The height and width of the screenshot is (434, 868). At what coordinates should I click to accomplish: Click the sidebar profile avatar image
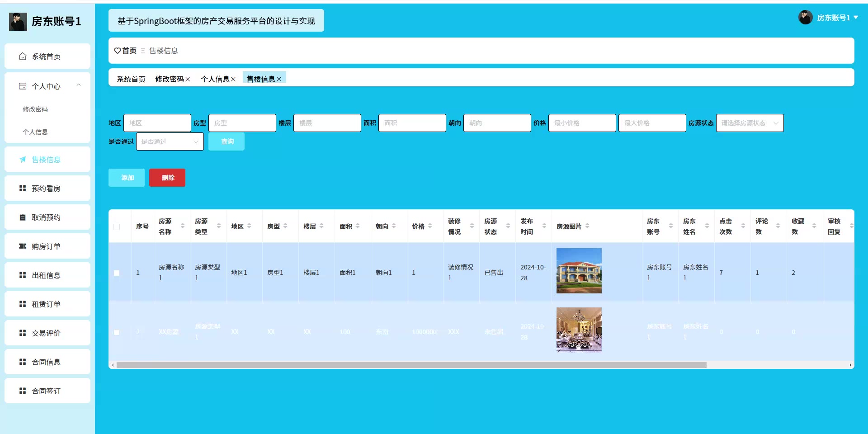point(18,22)
